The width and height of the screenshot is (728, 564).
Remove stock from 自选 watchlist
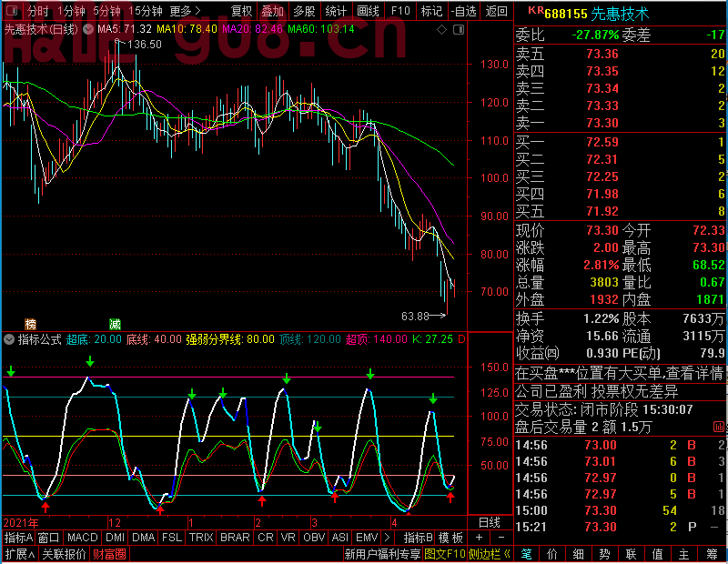click(x=464, y=11)
